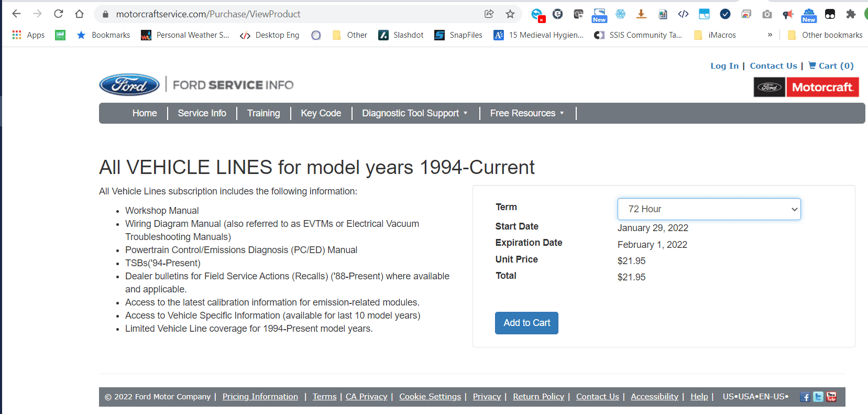Open the Other bookmarks folder
868x414 pixels.
tap(825, 35)
